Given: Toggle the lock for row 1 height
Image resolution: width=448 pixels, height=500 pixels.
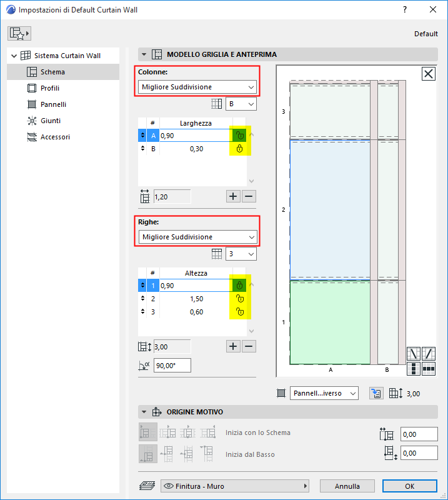Looking at the screenshot, I should pyautogui.click(x=239, y=286).
